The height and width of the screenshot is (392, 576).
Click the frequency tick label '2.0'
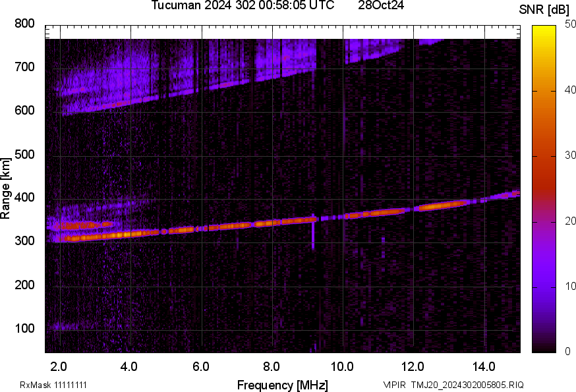59,367
